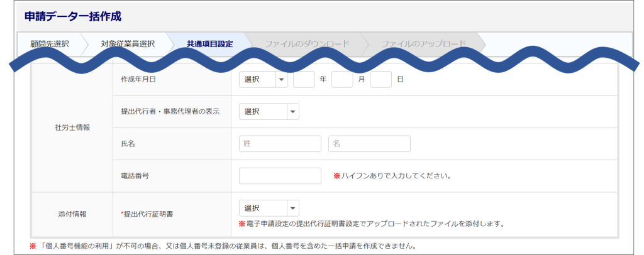Viewport: 644px width, 255px height.
Task: Click the 社労士情報 section header cell
Action: (x=72, y=127)
